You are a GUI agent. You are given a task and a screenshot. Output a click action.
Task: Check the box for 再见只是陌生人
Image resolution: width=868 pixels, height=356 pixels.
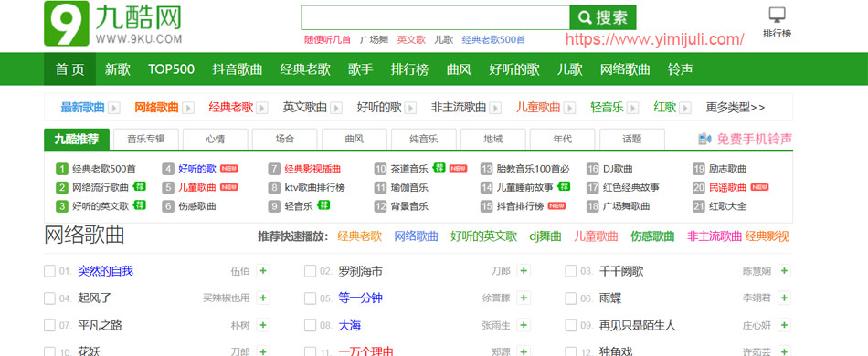[x=571, y=325]
